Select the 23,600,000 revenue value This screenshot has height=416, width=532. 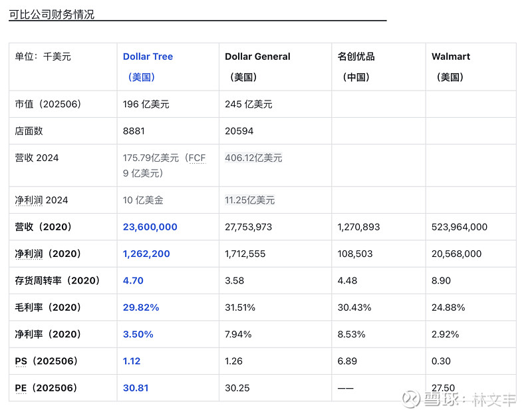tap(150, 227)
